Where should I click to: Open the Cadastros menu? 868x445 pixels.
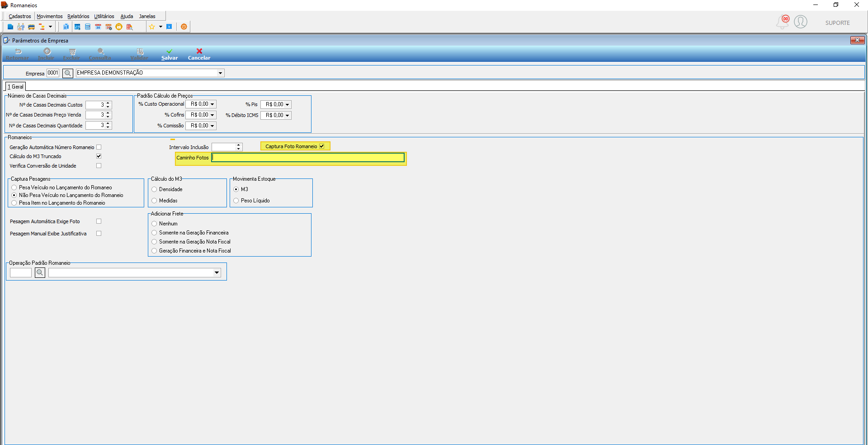click(x=20, y=16)
